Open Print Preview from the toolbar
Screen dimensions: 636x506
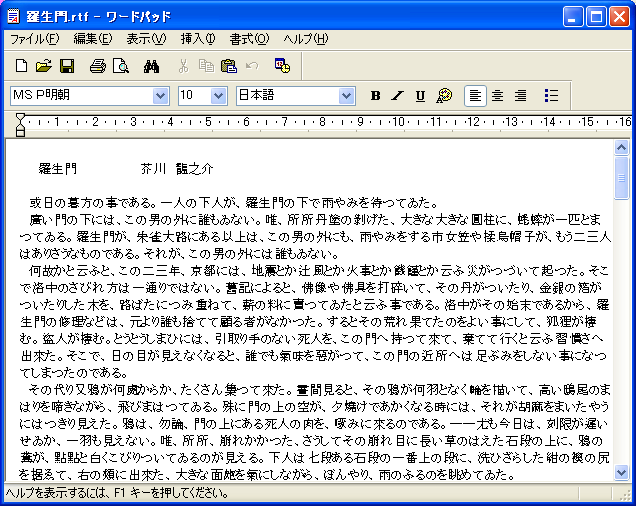120,66
